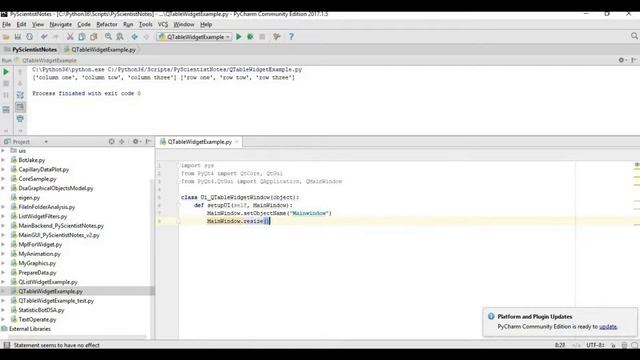Open the Refactor menu
Image resolution: width=640 pixels, height=360 pixels.
(107, 24)
